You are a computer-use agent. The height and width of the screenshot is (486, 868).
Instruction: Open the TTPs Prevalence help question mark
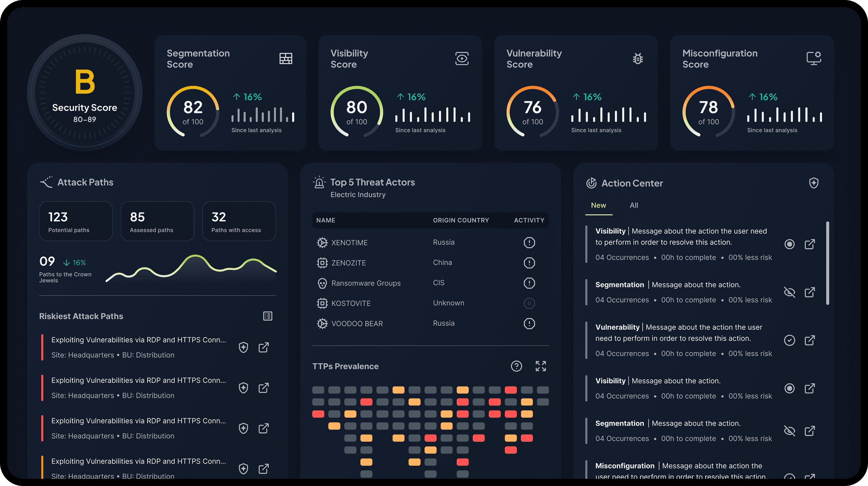pyautogui.click(x=516, y=366)
